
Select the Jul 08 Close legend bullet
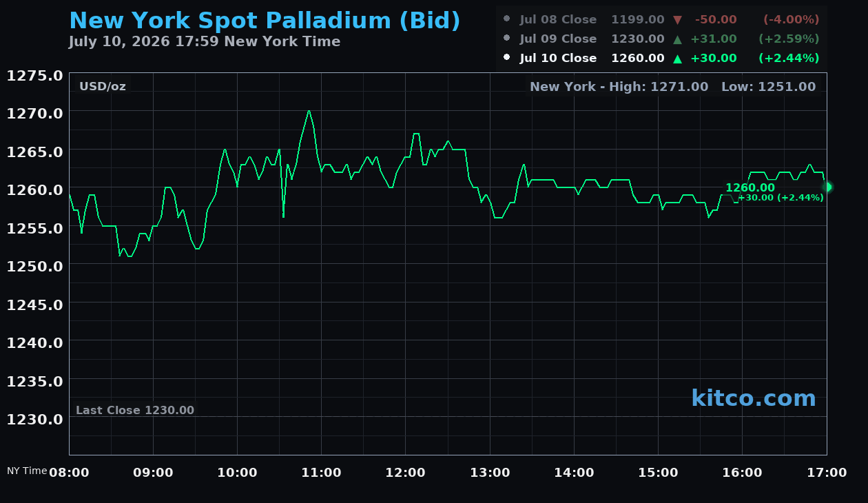507,19
